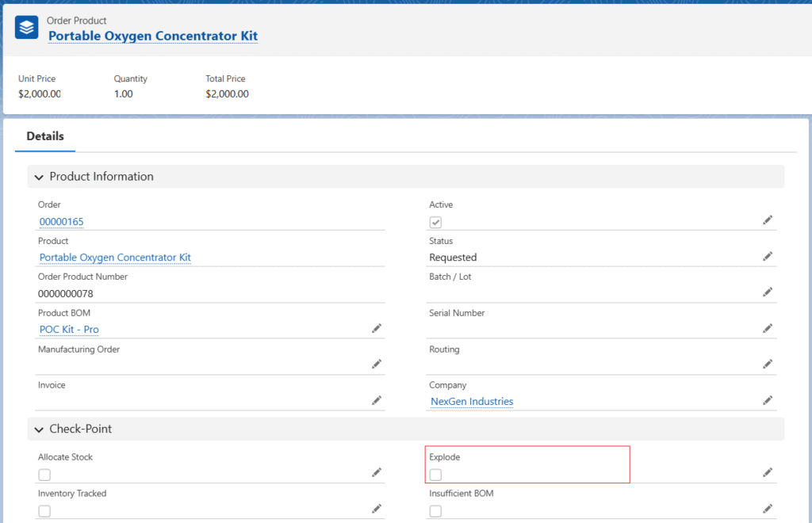Enable the Allocate Stock checkbox
Screen dimensions: 812x523
pos(44,475)
